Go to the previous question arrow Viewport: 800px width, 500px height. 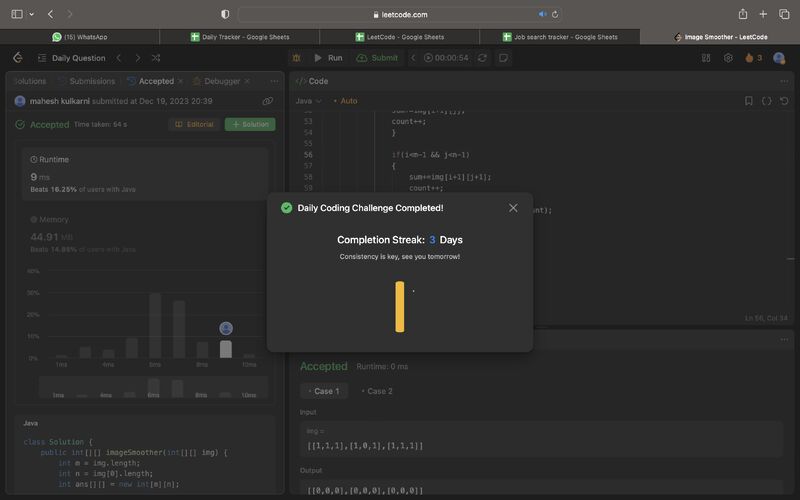(x=119, y=58)
